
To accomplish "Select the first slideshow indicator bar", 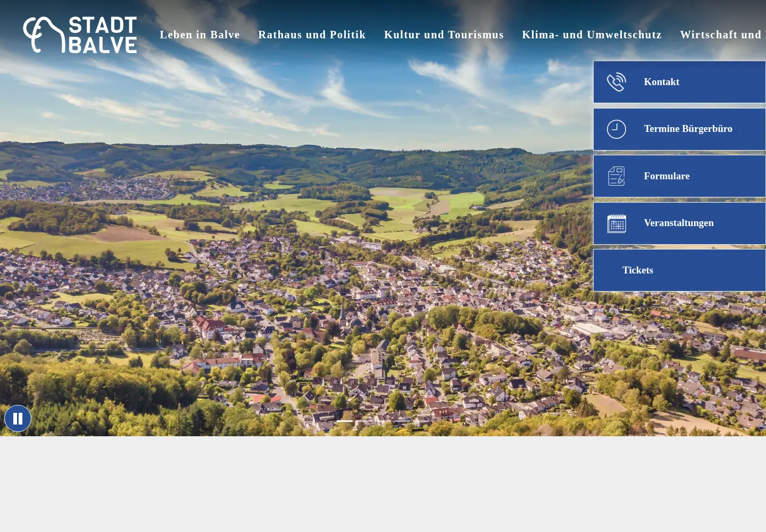I will point(345,421).
